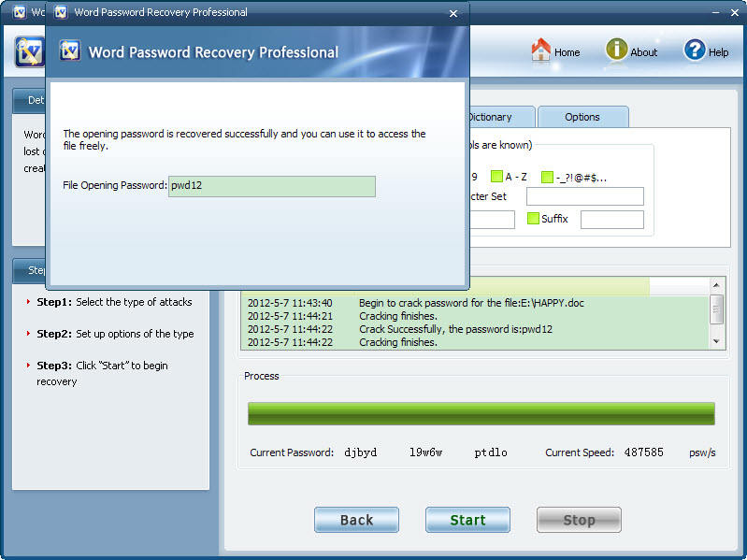Click the log scroll down arrow
The image size is (747, 560).
point(716,341)
